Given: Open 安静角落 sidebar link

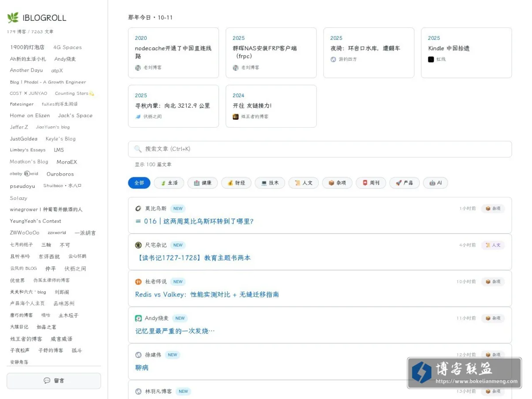Looking at the screenshot, I should point(19,362).
